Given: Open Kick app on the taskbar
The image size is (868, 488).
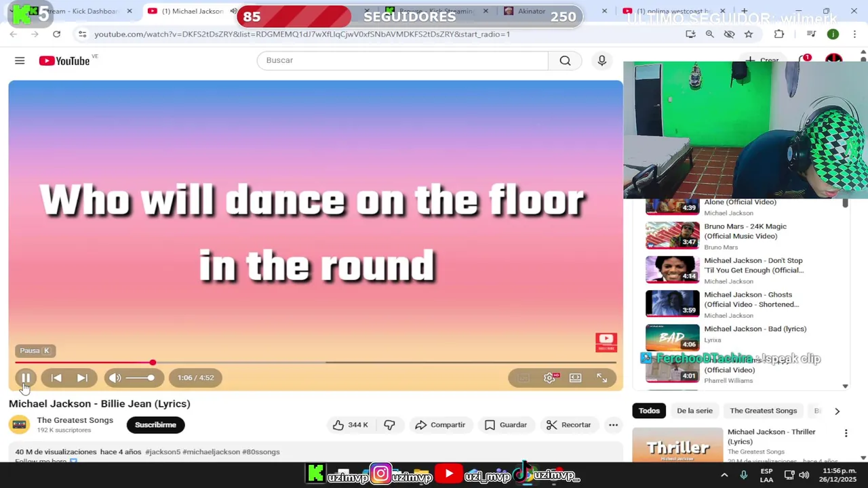Looking at the screenshot, I should (315, 474).
